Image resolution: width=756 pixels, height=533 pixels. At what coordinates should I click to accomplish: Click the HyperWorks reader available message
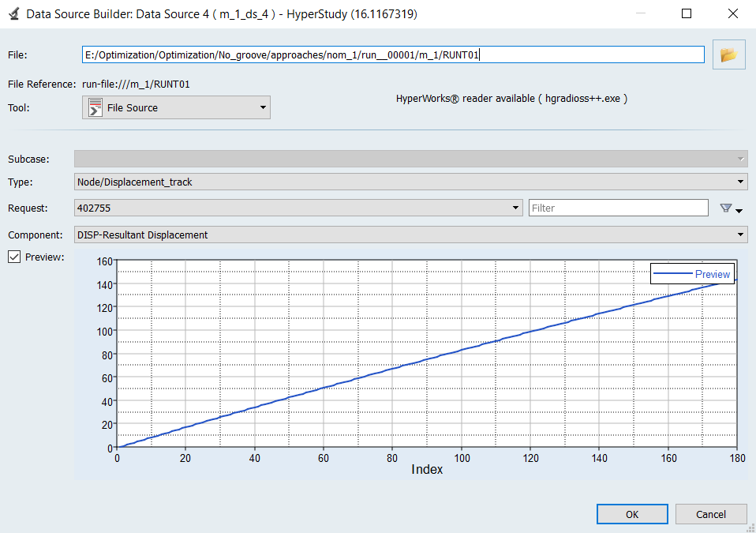pyautogui.click(x=511, y=99)
